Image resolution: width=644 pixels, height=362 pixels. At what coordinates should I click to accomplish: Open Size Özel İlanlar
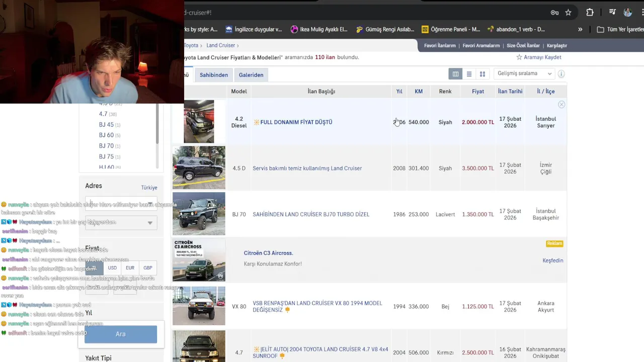[x=523, y=45]
